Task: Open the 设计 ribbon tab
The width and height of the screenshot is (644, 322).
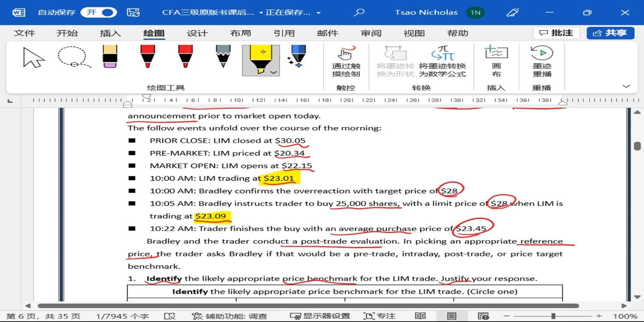Action: pos(197,33)
